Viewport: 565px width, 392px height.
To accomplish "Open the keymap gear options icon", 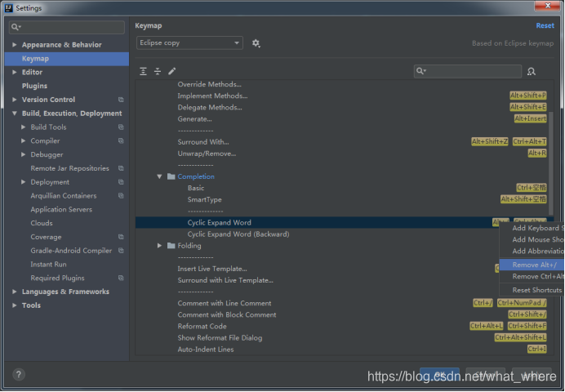I will [256, 43].
